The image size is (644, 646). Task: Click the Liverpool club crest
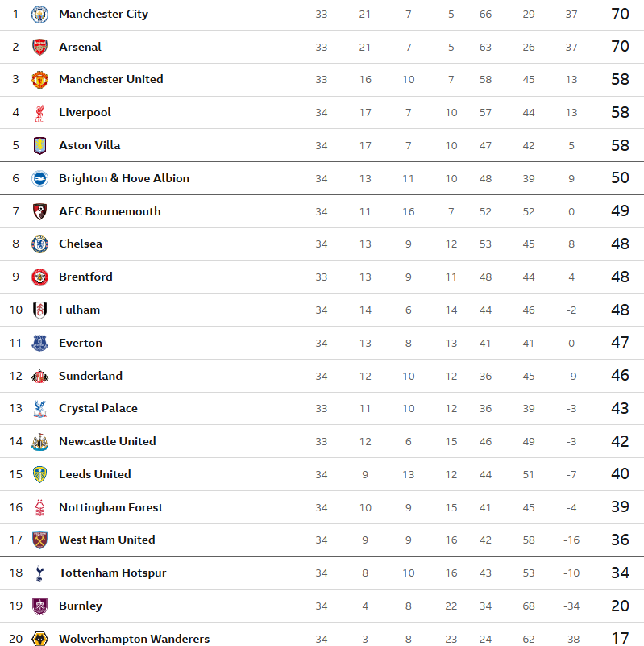(x=39, y=113)
